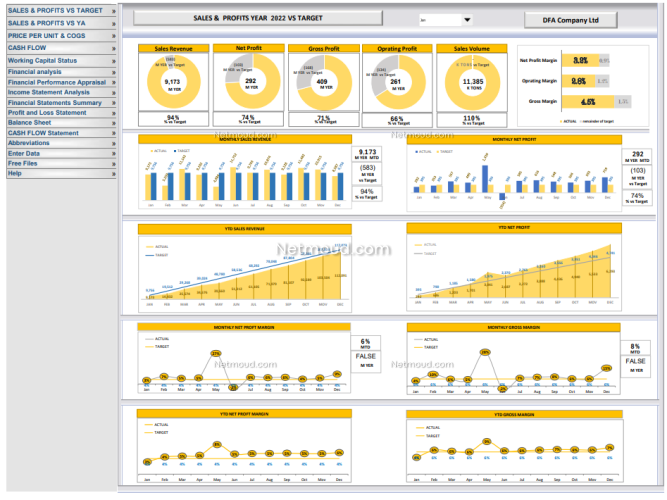Select the Sales Revenue donut chart
The image size is (667, 500).
tap(173, 84)
